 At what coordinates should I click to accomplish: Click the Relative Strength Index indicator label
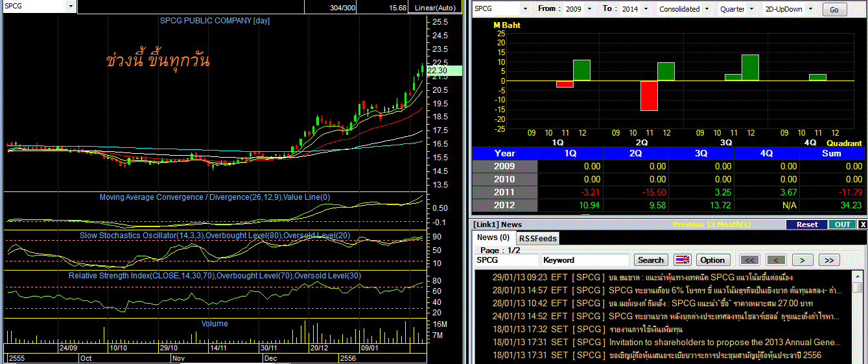215,276
